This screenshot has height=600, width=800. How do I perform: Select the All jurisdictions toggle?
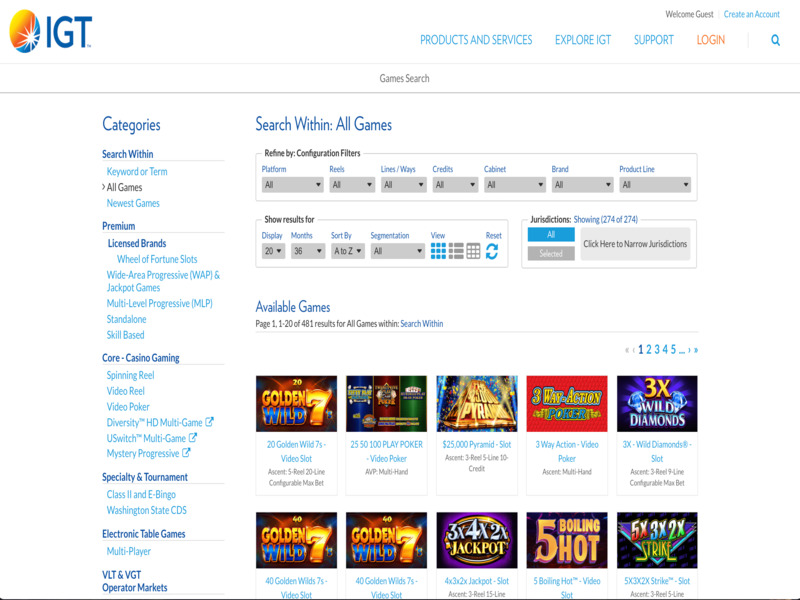click(551, 234)
